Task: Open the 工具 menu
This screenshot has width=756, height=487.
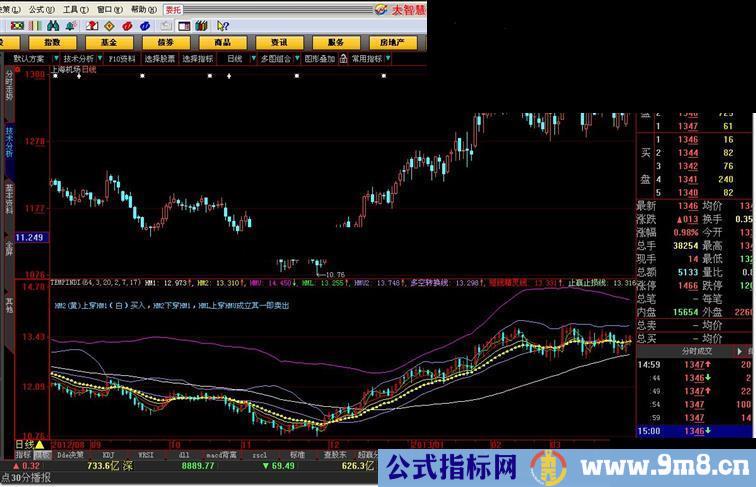Action: (x=73, y=9)
